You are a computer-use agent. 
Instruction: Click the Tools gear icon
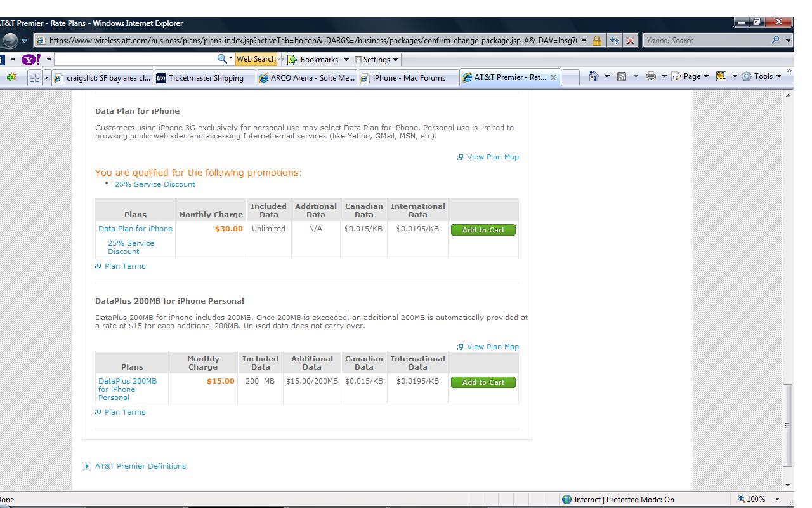(x=746, y=76)
